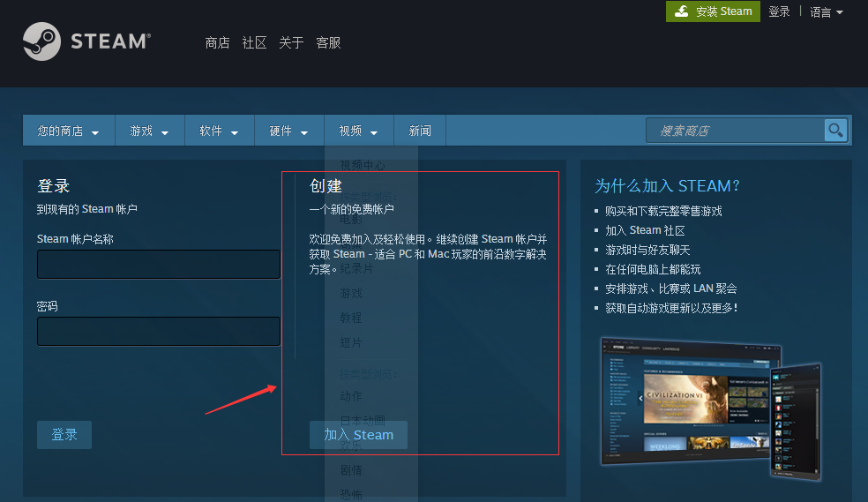Open the 商店 top menu
Screen dimensions: 868x502
click(x=217, y=42)
